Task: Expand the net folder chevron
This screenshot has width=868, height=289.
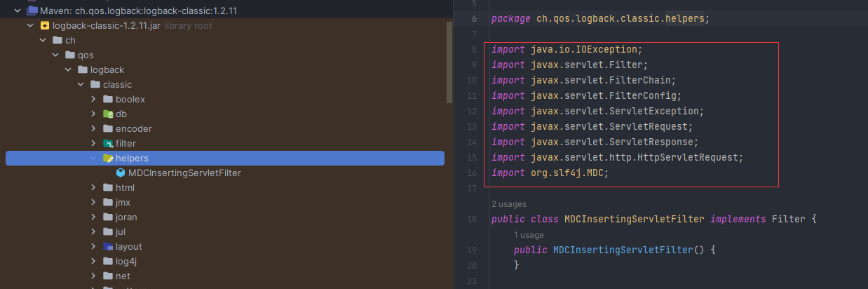Action: [93, 276]
